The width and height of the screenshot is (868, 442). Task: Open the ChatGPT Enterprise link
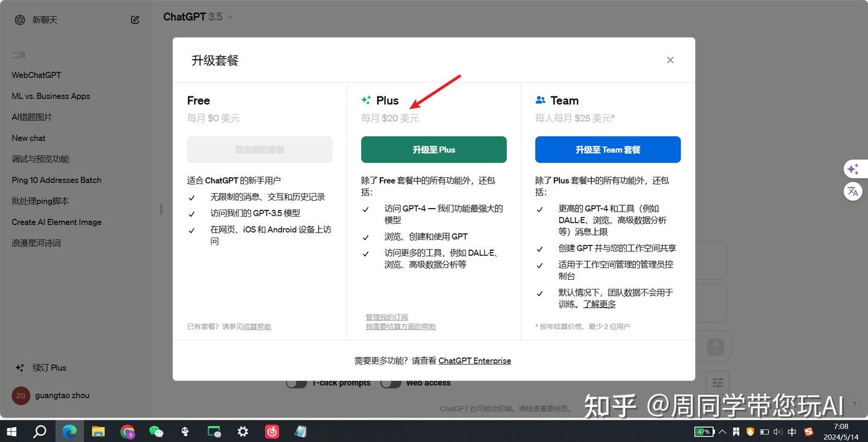coord(474,361)
